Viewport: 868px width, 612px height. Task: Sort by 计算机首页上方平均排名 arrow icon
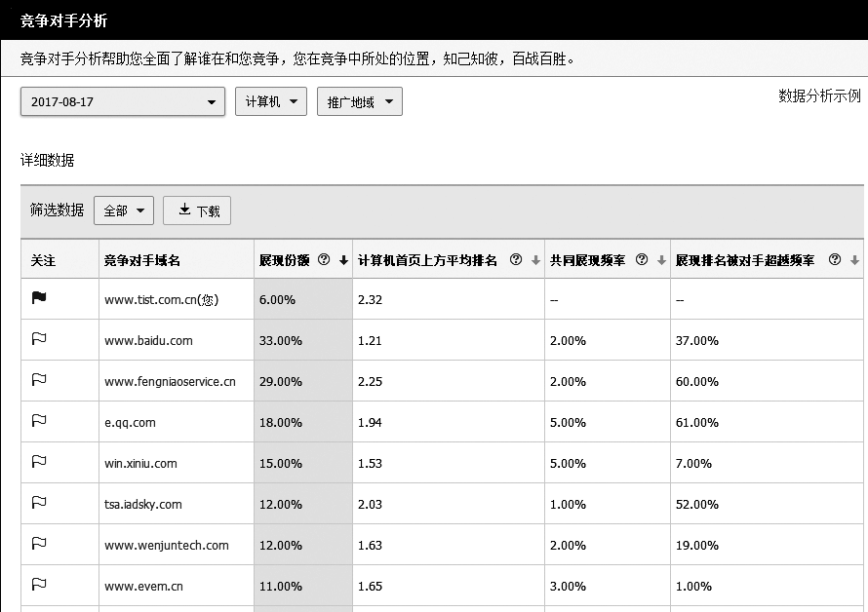coord(535,261)
